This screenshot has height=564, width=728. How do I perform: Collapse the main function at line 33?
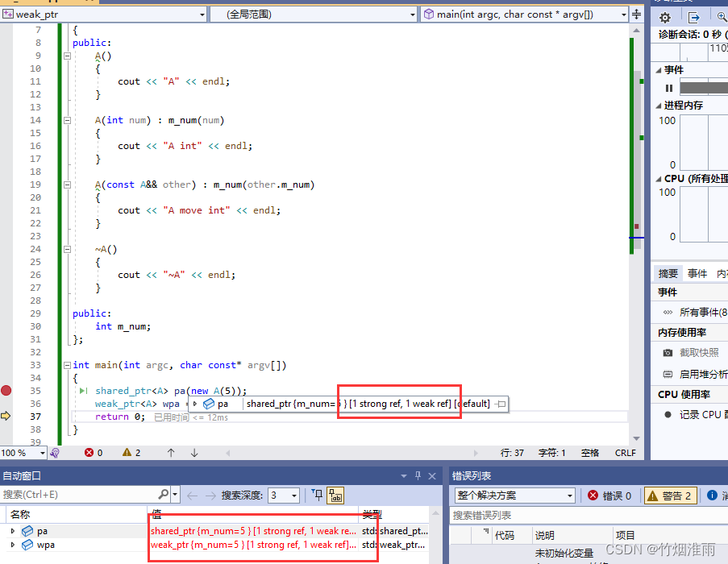67,365
